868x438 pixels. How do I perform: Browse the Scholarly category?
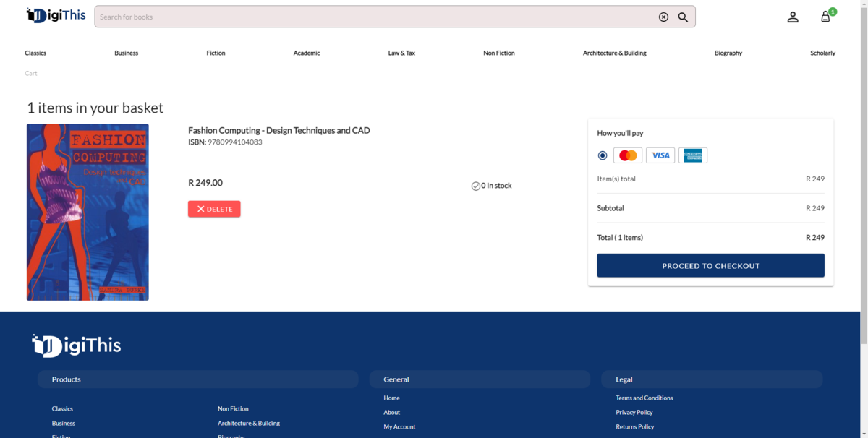pos(822,53)
